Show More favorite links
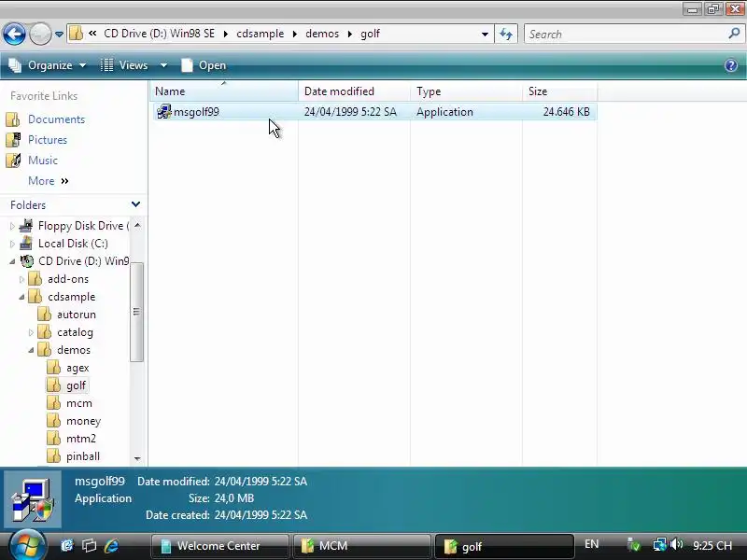This screenshot has width=747, height=560. coord(49,181)
